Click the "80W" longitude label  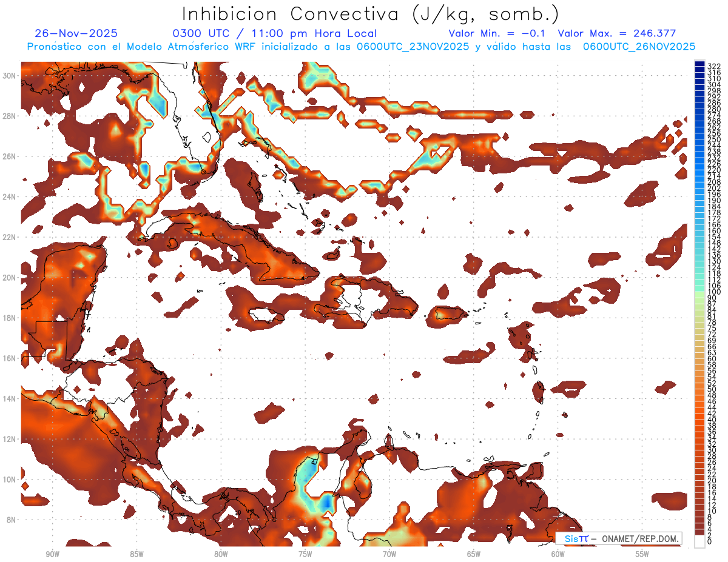click(x=221, y=554)
